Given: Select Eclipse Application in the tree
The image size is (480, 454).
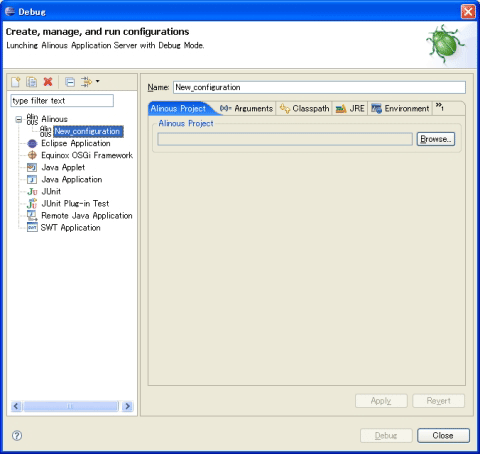Looking at the screenshot, I should (76, 143).
